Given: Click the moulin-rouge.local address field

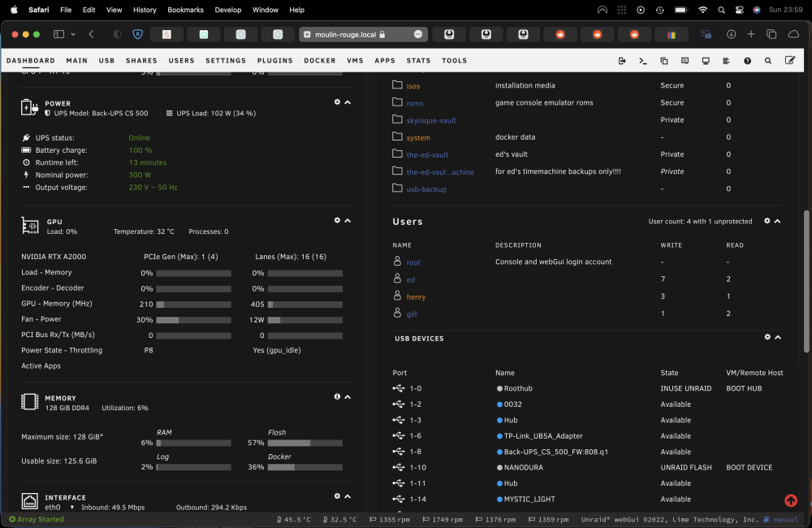Looking at the screenshot, I should pyautogui.click(x=363, y=34).
